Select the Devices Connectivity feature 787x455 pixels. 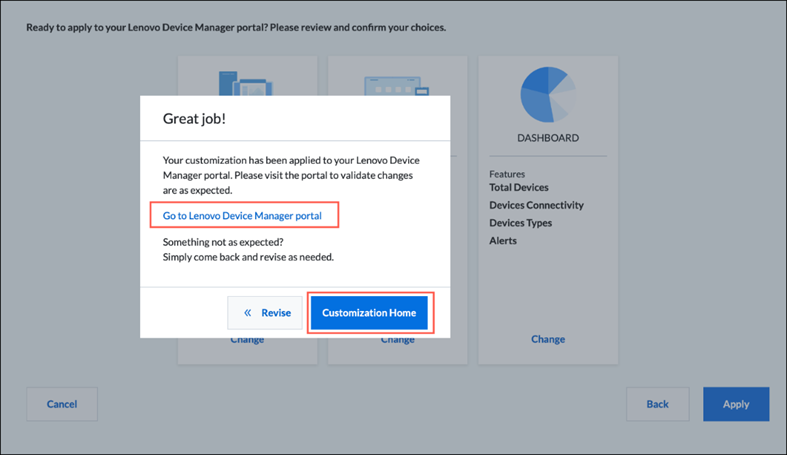[x=536, y=205]
